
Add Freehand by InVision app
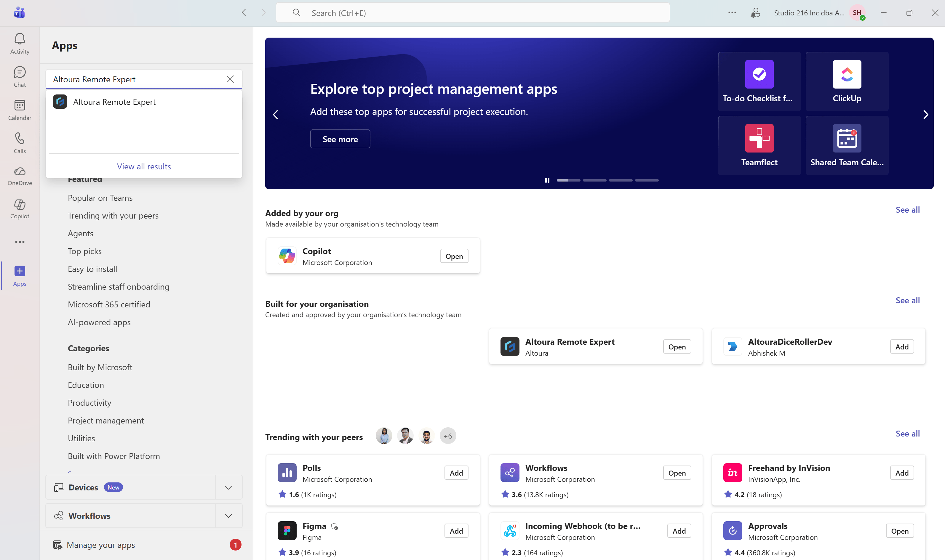(x=901, y=473)
